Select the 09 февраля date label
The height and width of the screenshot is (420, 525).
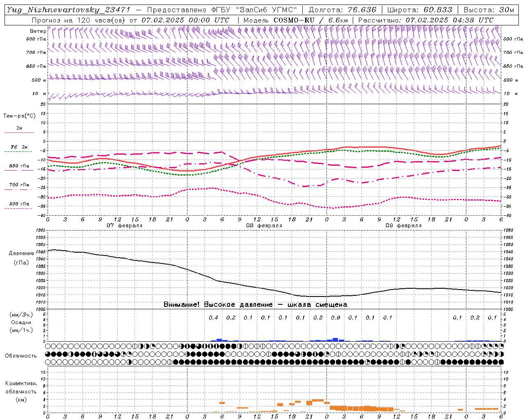(404, 226)
